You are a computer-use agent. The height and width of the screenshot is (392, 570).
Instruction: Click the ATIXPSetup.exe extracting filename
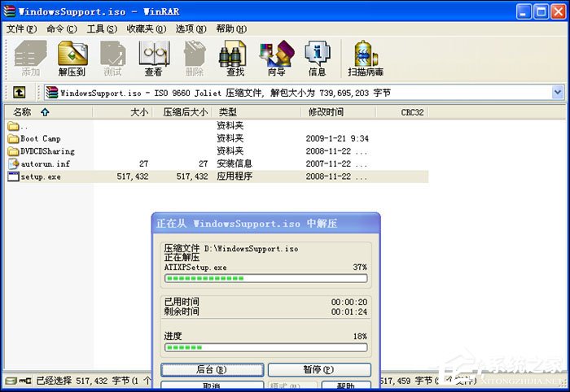(195, 268)
